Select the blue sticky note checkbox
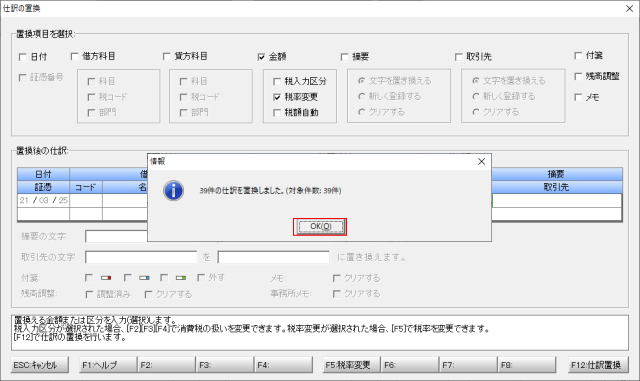Viewport: 640px width, 381px height. click(127, 278)
